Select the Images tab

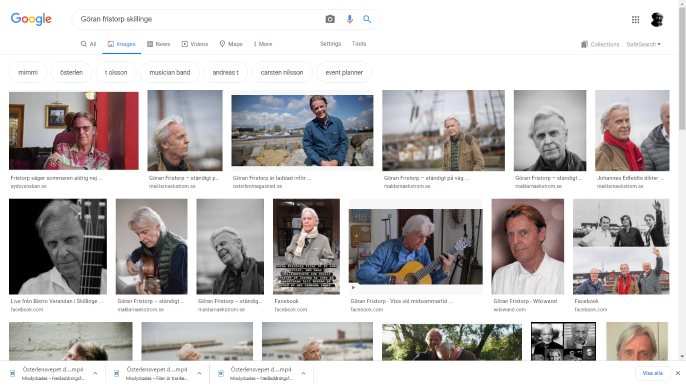tap(122, 44)
